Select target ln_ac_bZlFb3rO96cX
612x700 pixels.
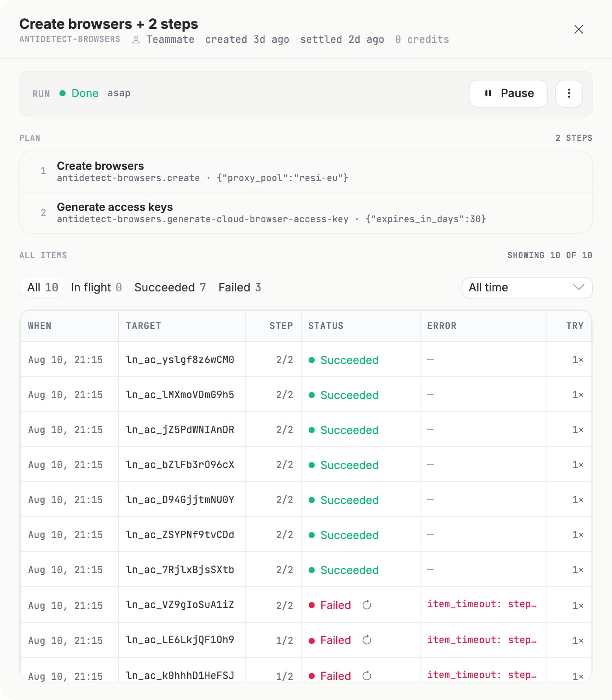tap(180, 465)
